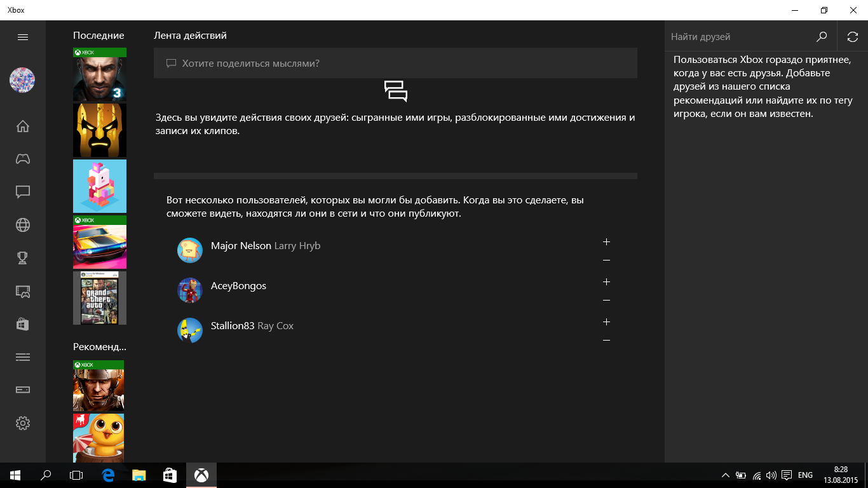Add AceyBongos with plus icon
Viewport: 868px width, 488px height.
[x=606, y=282]
